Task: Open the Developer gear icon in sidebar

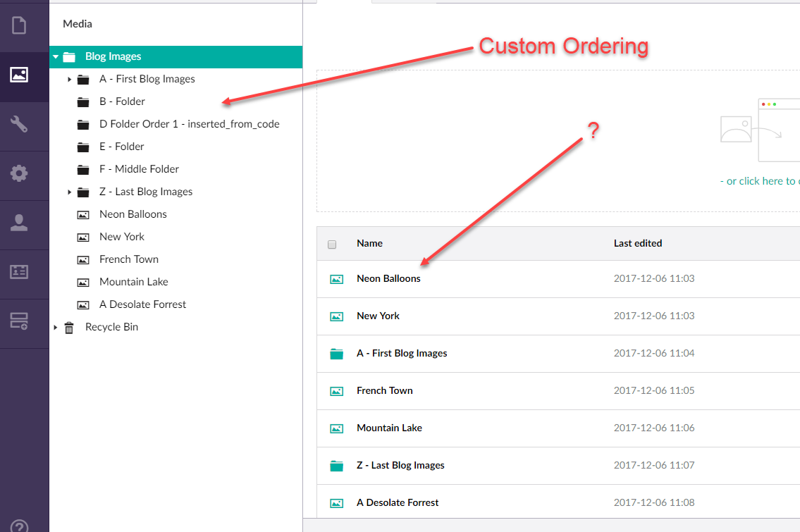Action: (19, 173)
